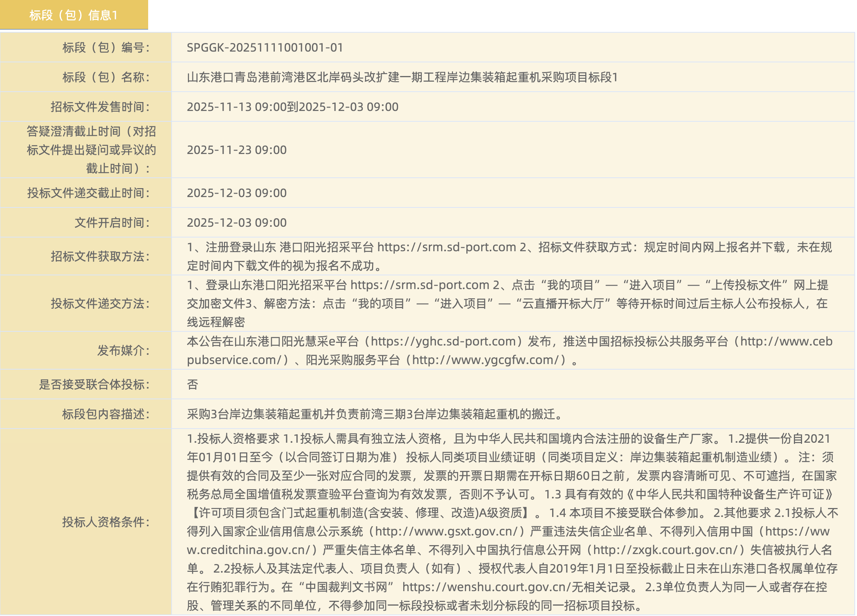Click the 标段（包）编号 label cell

106,47
